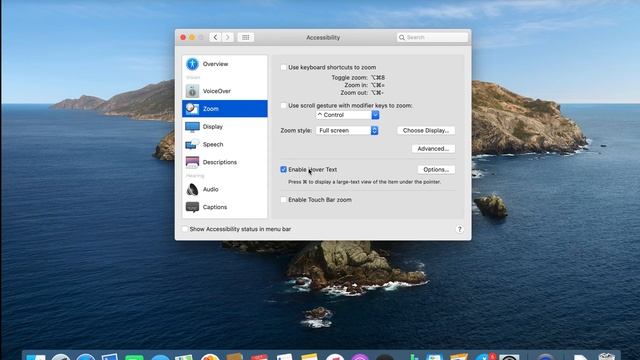
Task: Click the Accessibility window title
Action: coord(323,38)
